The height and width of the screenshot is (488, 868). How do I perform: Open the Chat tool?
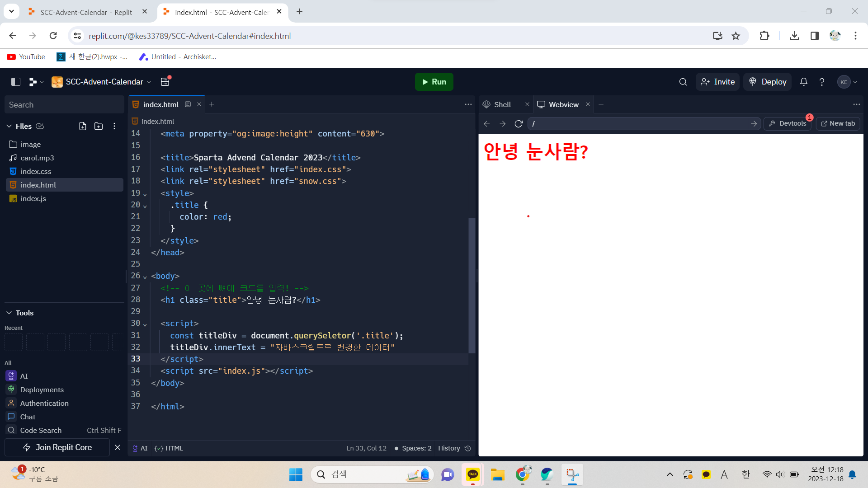[x=64, y=417]
